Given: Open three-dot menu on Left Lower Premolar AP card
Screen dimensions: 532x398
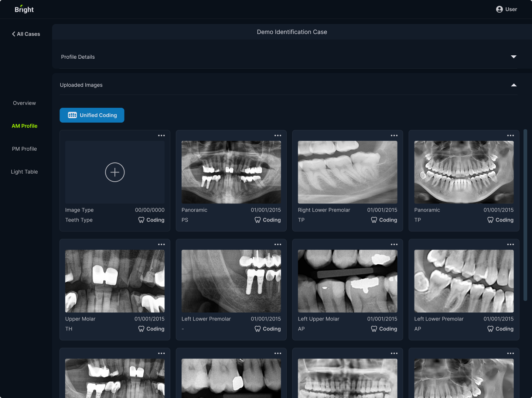Looking at the screenshot, I should [x=511, y=244].
